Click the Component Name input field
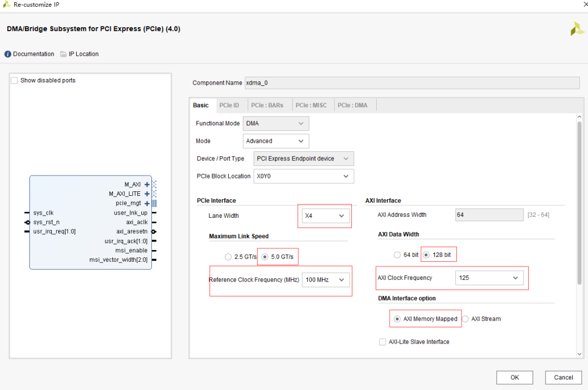588x390 pixels. click(412, 83)
